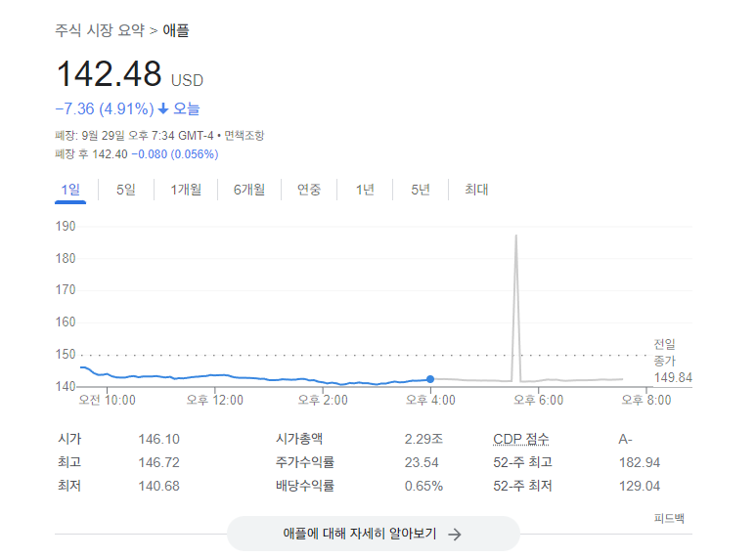This screenshot has width=756, height=558.
Task: Click the CDP 점수 label
Action: 521,439
